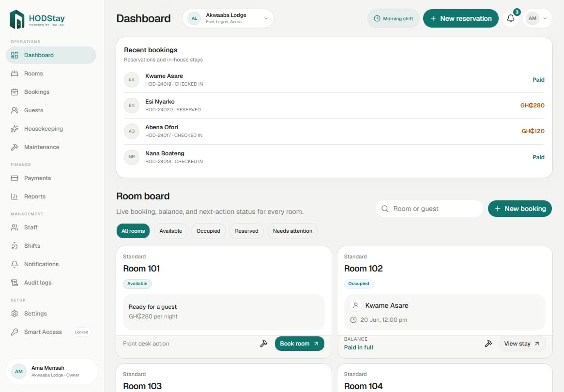The height and width of the screenshot is (392, 564).
Task: Click the Occupied badge on Room 102
Action: click(x=359, y=284)
